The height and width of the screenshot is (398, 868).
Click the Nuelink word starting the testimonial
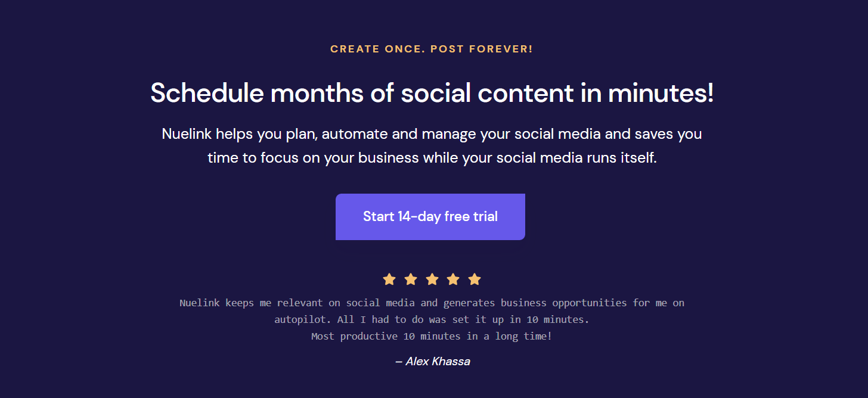199,303
